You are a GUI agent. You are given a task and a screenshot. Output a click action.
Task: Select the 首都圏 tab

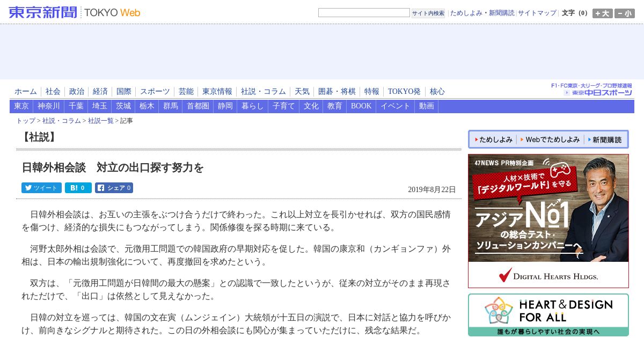click(x=198, y=106)
